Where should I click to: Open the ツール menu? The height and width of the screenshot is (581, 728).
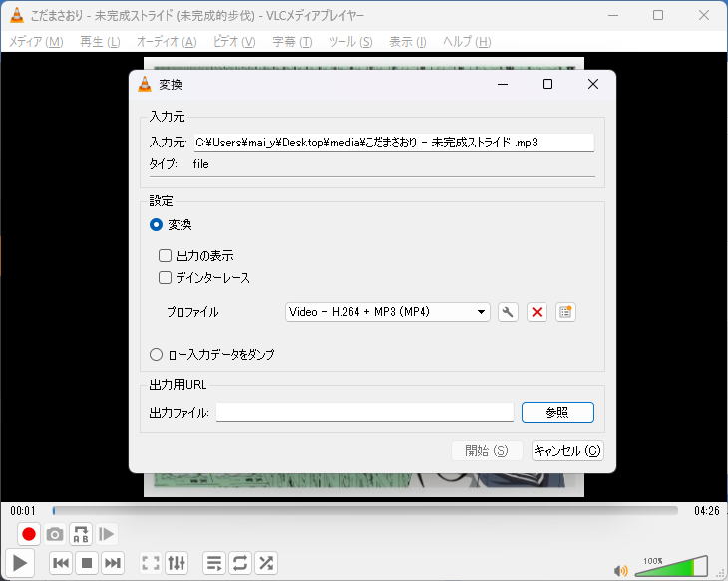pyautogui.click(x=350, y=42)
